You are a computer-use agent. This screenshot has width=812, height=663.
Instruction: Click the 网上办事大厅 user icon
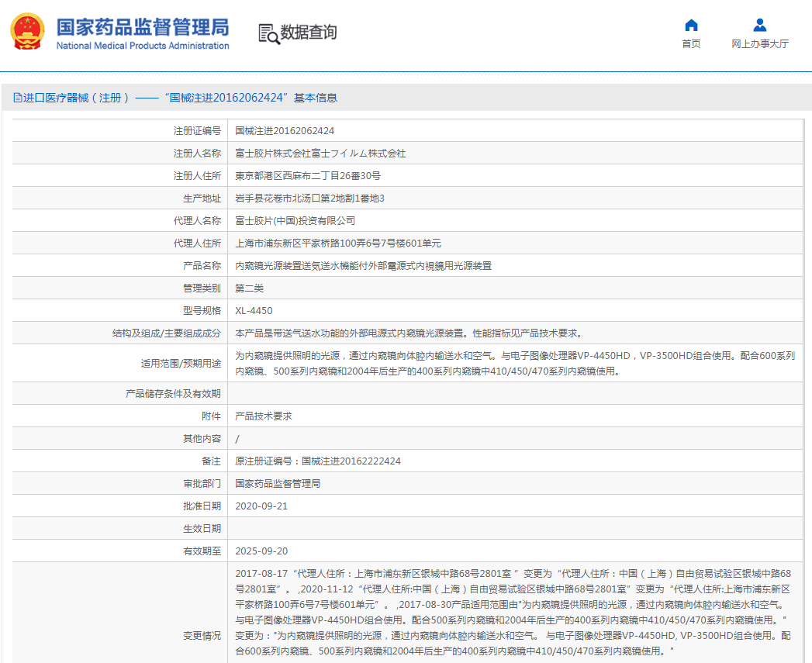[760, 25]
